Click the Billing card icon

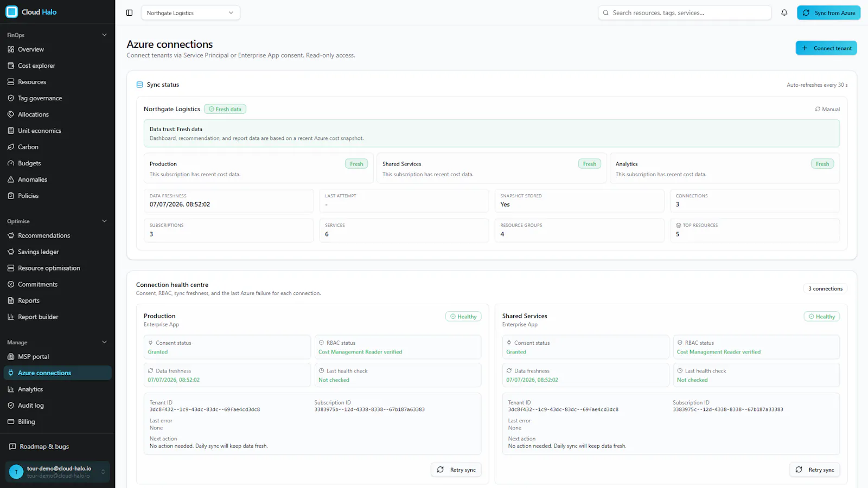point(11,422)
